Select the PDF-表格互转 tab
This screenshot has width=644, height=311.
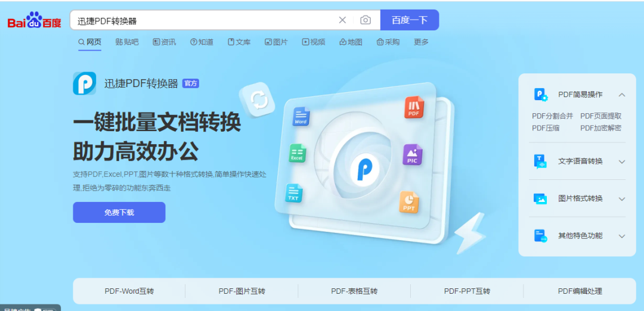(354, 291)
